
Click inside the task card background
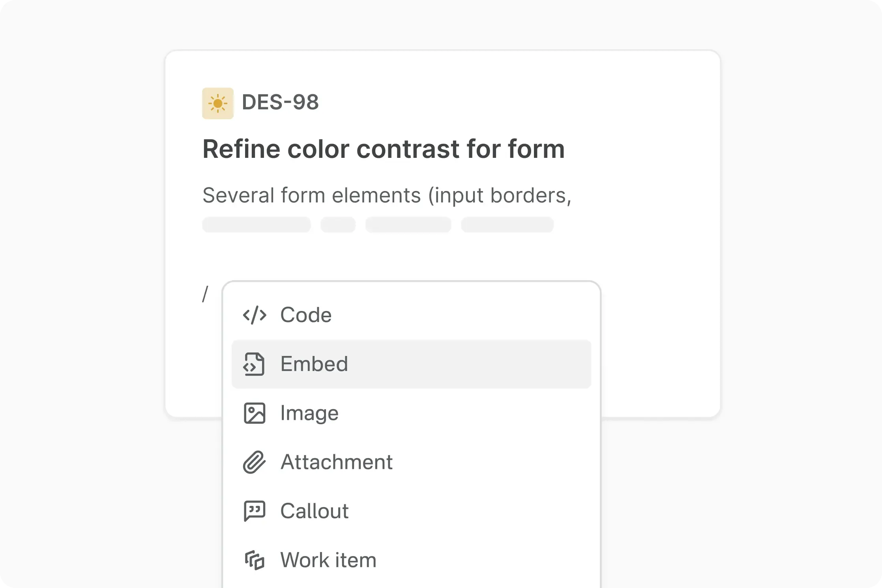tap(651, 257)
